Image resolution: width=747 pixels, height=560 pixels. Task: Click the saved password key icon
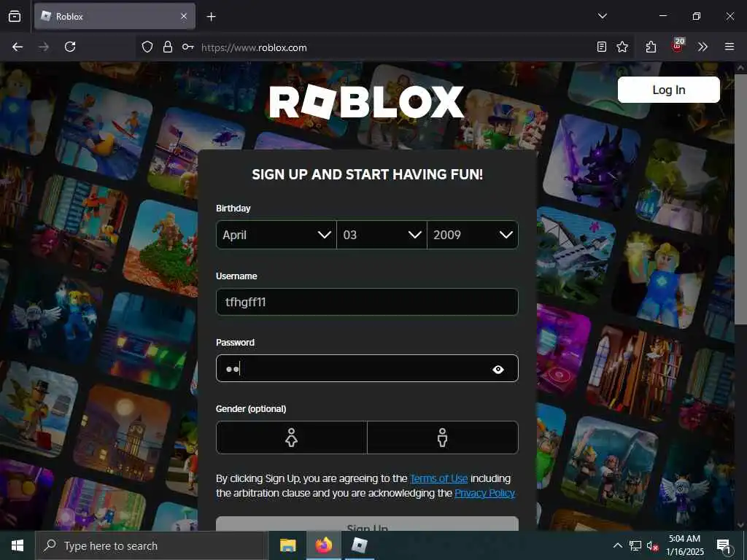pos(187,47)
